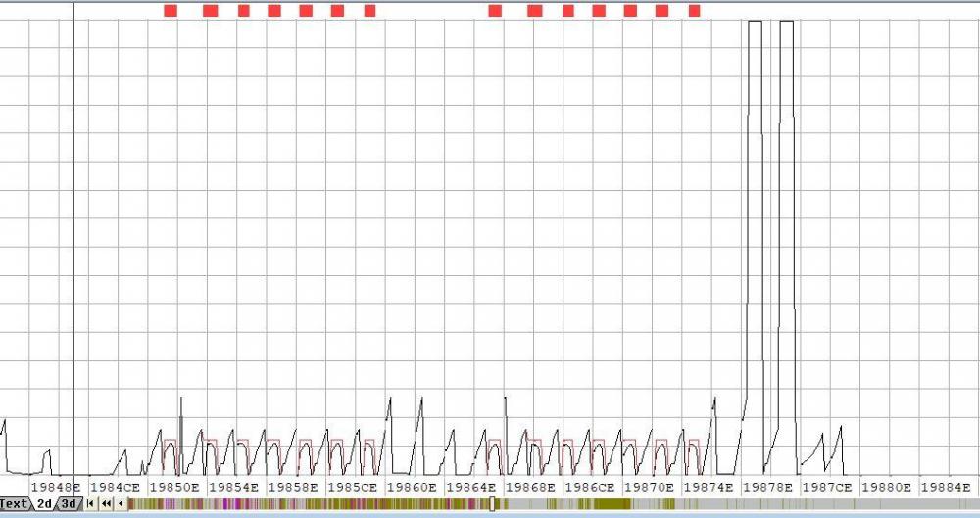Click the 1986CE axis label

pyautogui.click(x=590, y=486)
